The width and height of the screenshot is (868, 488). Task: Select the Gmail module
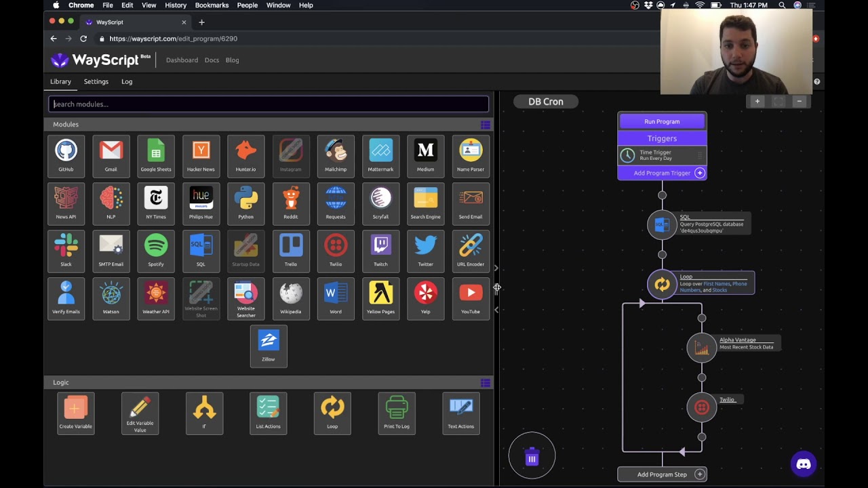[111, 156]
